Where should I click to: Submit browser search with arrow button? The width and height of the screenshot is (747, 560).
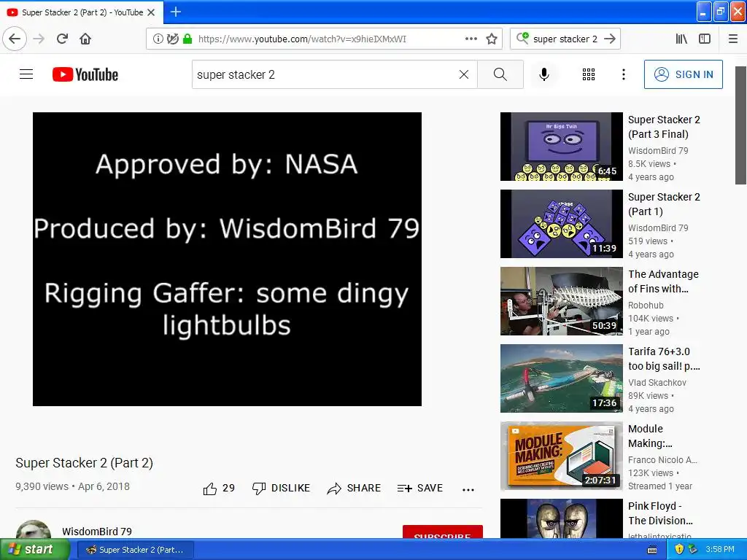[x=610, y=39]
